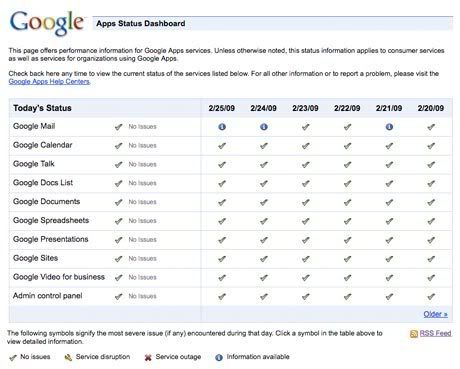Viewport: 460px width, 369px height.
Task: Open the Older » link
Action: tap(435, 314)
